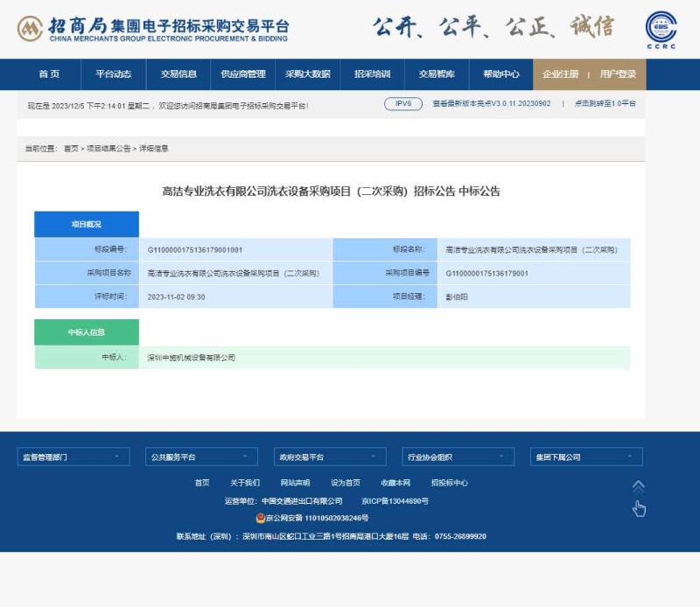
Task: Click the China Merchants Group logo emblem
Action: [x=30, y=29]
